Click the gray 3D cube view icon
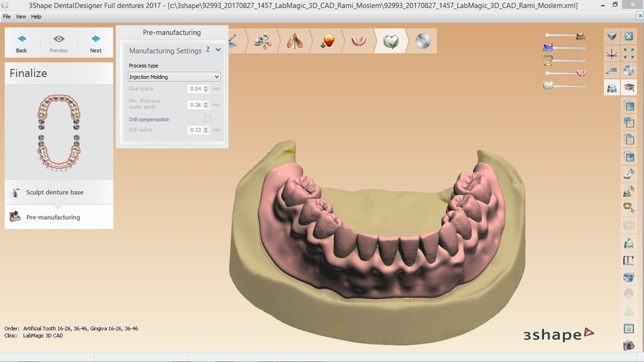 coord(611,36)
